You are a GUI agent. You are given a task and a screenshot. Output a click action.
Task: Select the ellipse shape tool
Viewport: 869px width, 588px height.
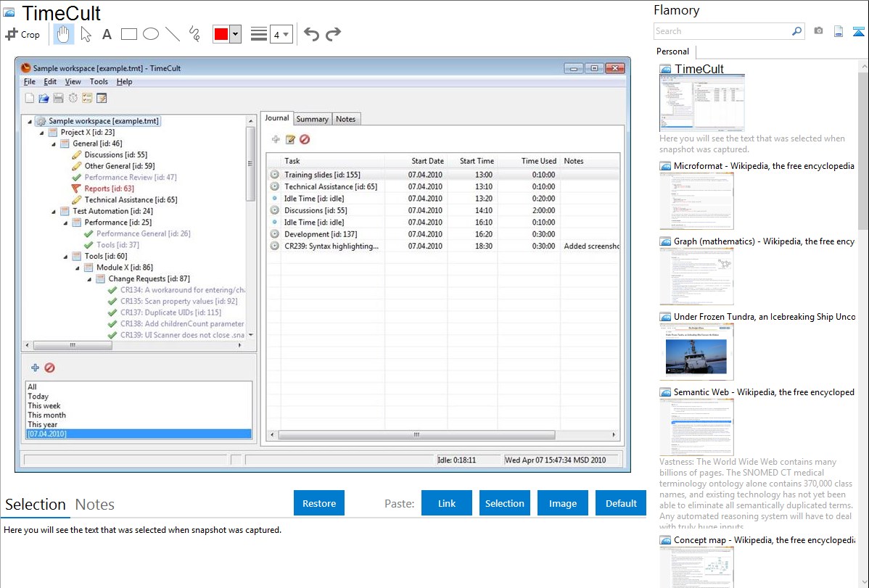point(151,34)
